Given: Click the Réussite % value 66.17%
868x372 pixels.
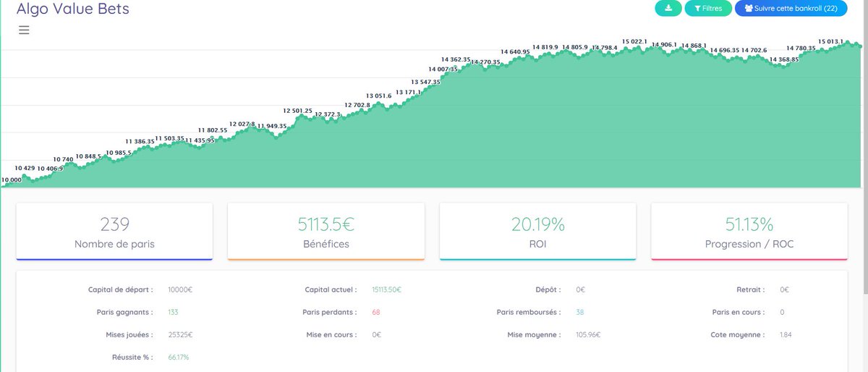Looking at the screenshot, I should pyautogui.click(x=178, y=357).
